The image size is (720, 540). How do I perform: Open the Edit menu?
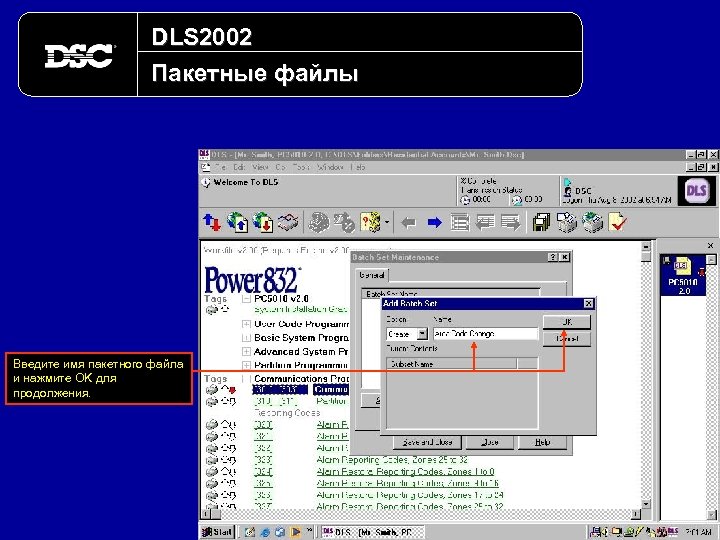point(239,167)
